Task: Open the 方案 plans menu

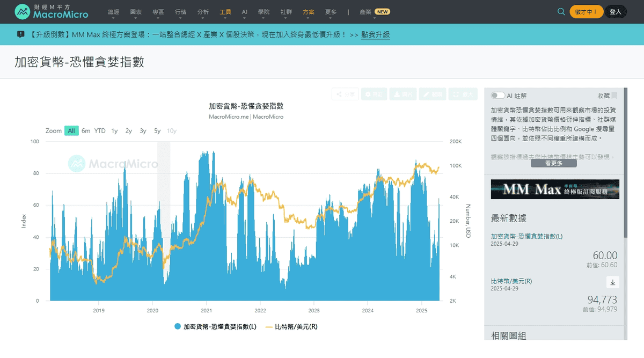Action: pyautogui.click(x=309, y=11)
